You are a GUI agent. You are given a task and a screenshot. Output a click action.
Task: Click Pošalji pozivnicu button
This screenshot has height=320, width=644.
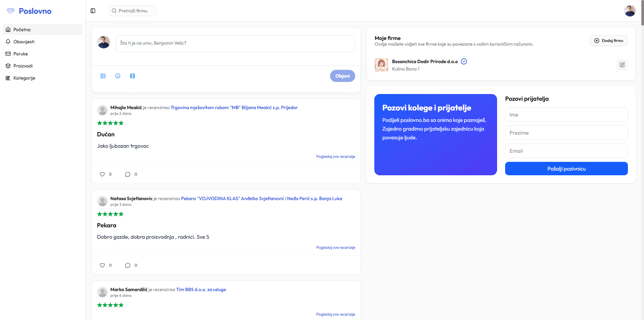click(x=566, y=169)
